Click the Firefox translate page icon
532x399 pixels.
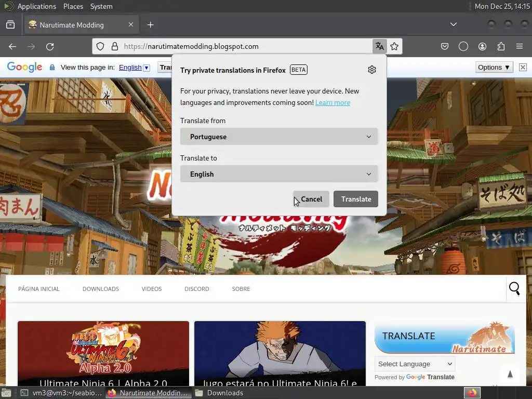click(379, 46)
